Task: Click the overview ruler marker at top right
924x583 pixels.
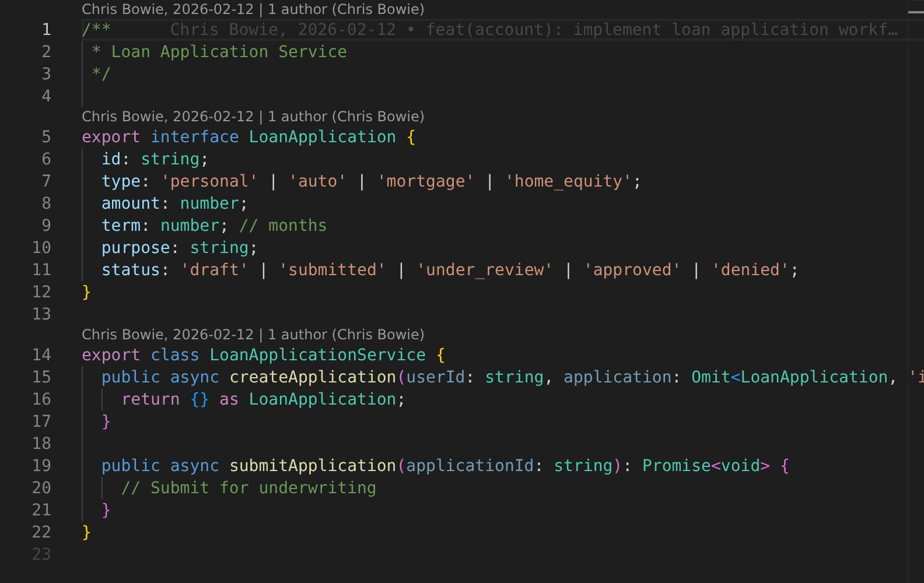Action: click(916, 12)
